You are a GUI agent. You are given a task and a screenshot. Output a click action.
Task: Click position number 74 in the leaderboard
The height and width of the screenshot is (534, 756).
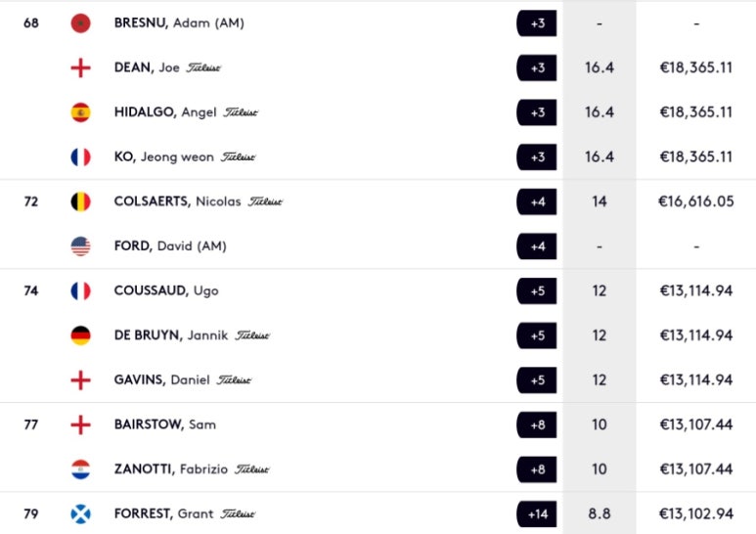point(31,290)
